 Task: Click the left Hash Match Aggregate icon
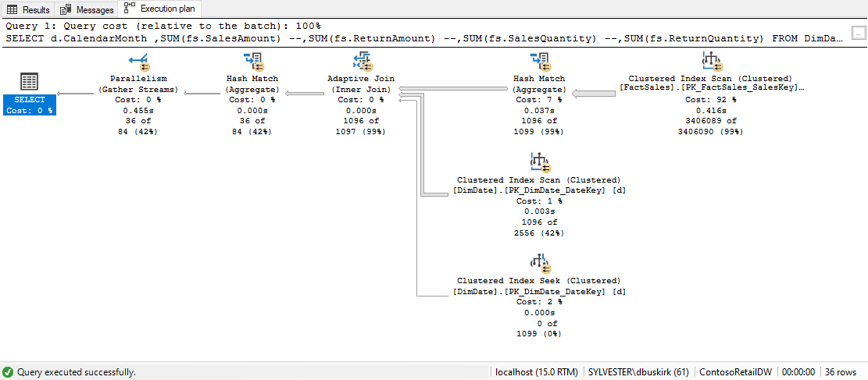252,61
